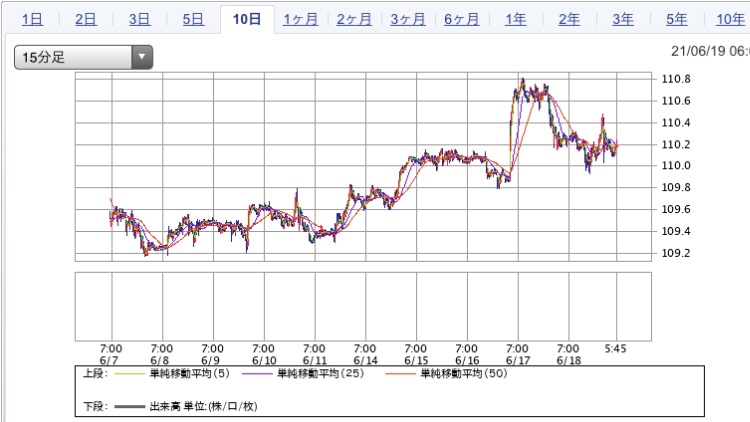750x422 pixels.
Task: Open the 1年 range link
Action: click(x=515, y=19)
